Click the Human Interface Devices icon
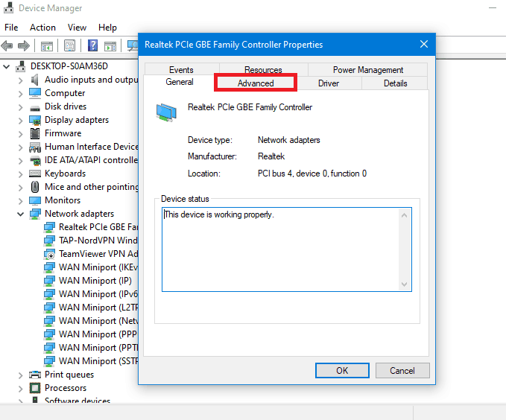The height and width of the screenshot is (420, 506). 35,147
